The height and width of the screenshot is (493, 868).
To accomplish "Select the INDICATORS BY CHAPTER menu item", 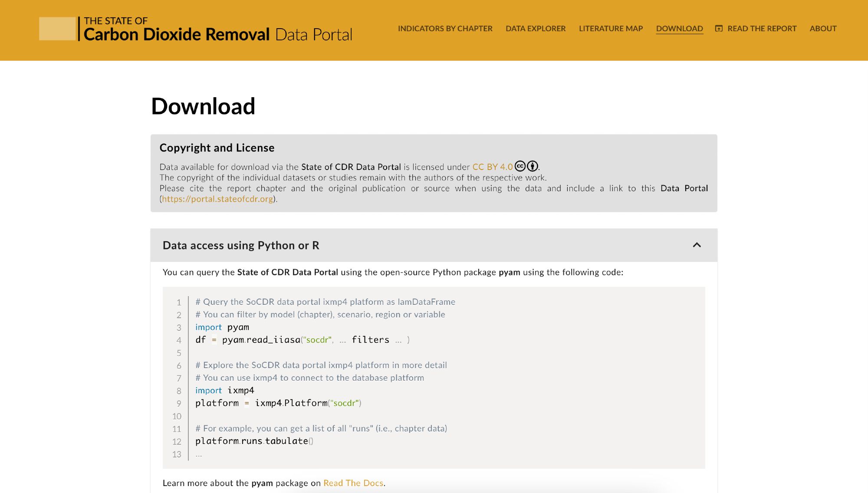I will coord(445,28).
